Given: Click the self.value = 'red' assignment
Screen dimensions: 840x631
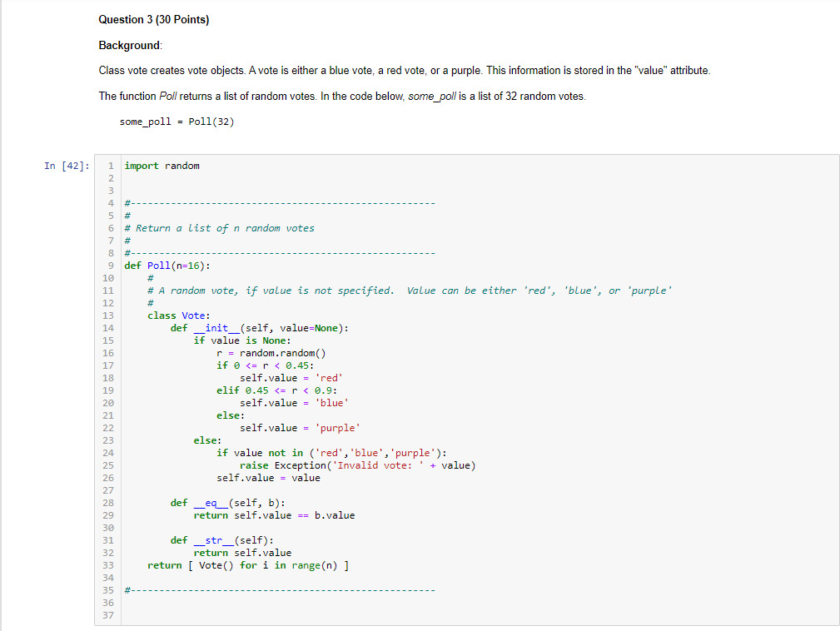Looking at the screenshot, I should (291, 378).
